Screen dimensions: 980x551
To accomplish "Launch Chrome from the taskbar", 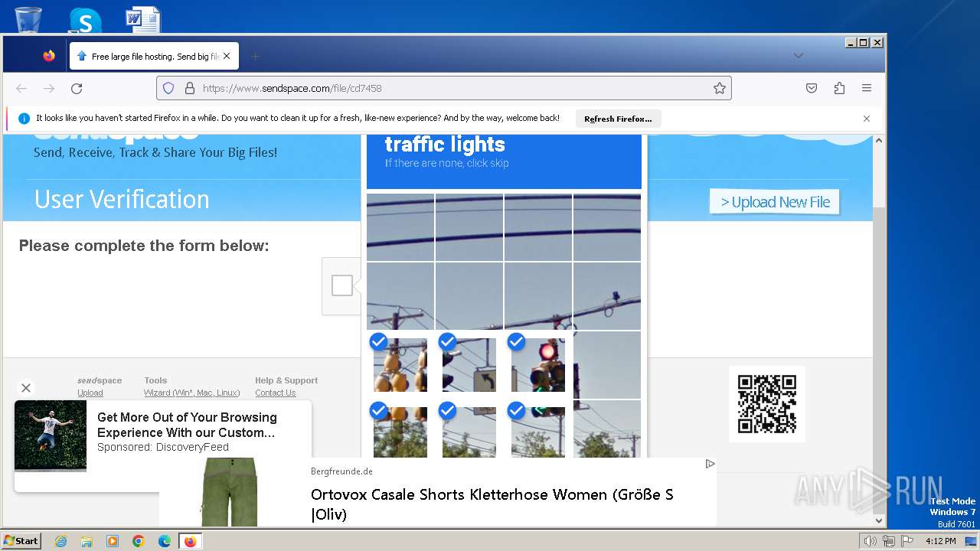I will pos(139,541).
